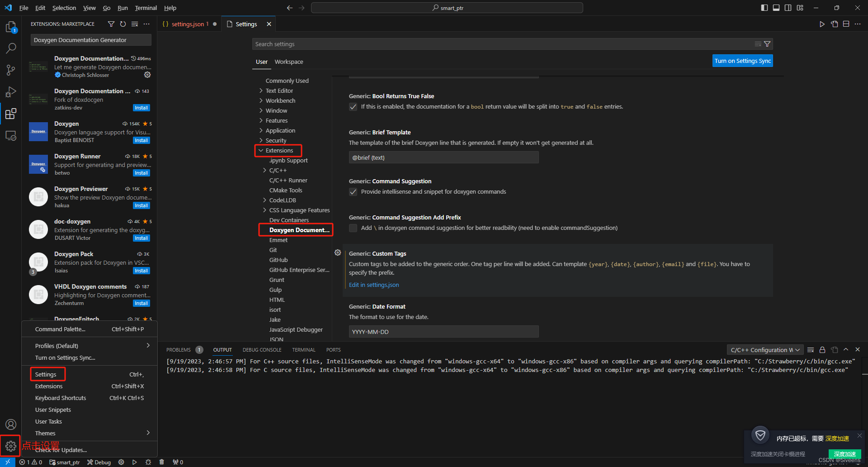The width and height of the screenshot is (868, 467).
Task: Expand the Features settings category
Action: (261, 120)
